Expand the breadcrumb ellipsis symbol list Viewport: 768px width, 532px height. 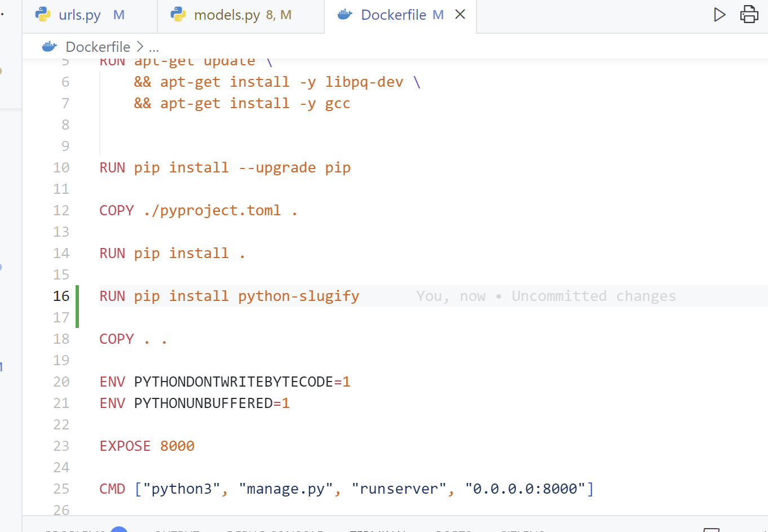154,47
